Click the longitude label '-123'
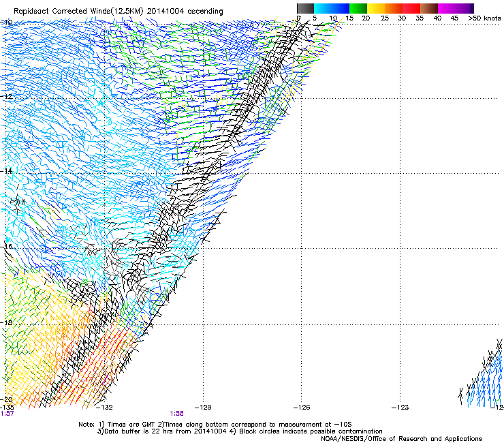 (400, 408)
